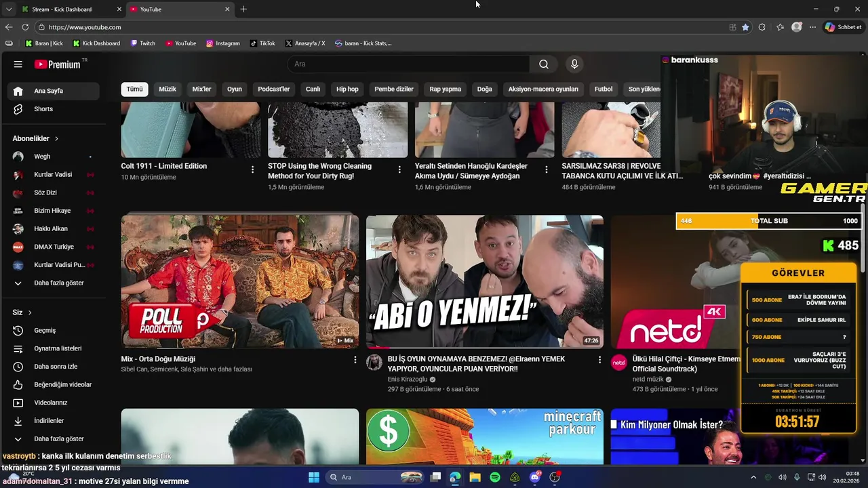
Task: Open the Wegh subscription channel
Action: coord(54,157)
